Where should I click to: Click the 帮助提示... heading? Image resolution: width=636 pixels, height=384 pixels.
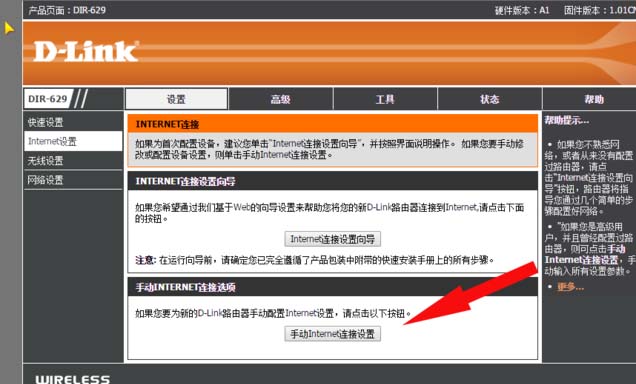[x=566, y=120]
